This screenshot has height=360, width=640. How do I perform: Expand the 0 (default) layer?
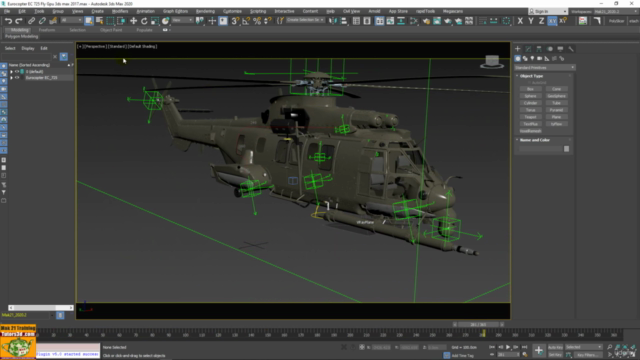[11, 71]
